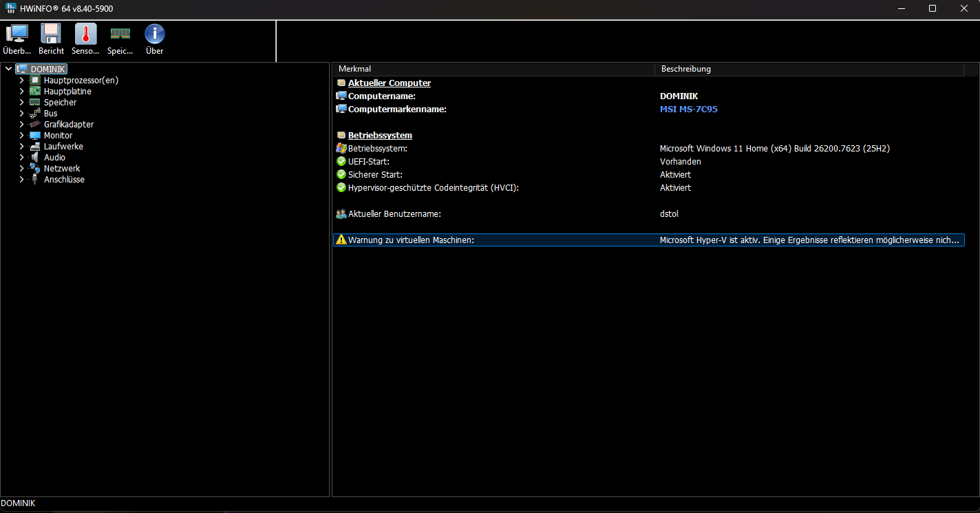Open the Überblick summary toolbar icon
The height and width of the screenshot is (513, 980).
click(x=17, y=34)
